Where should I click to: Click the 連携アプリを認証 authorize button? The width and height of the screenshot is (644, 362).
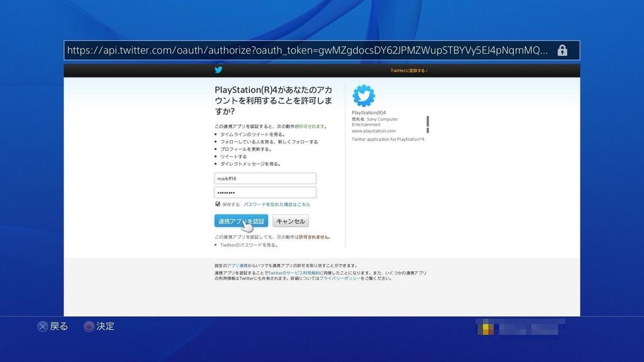point(242,221)
